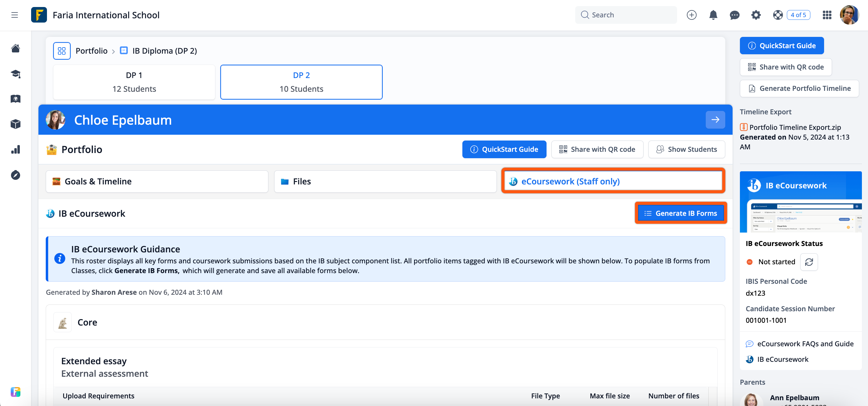
Task: Click the Show Students button
Action: point(687,149)
